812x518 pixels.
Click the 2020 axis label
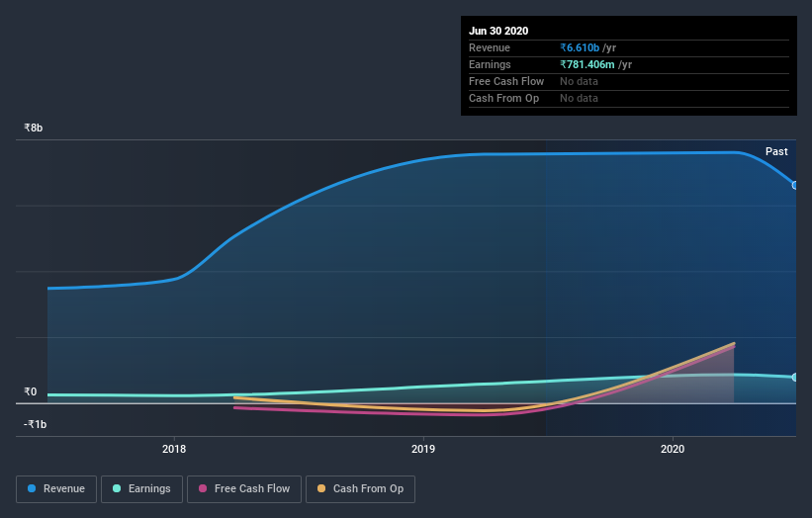[673, 449]
